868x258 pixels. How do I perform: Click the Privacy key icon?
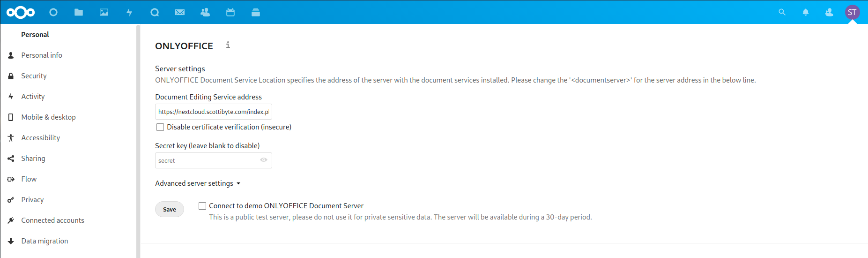[x=11, y=200]
